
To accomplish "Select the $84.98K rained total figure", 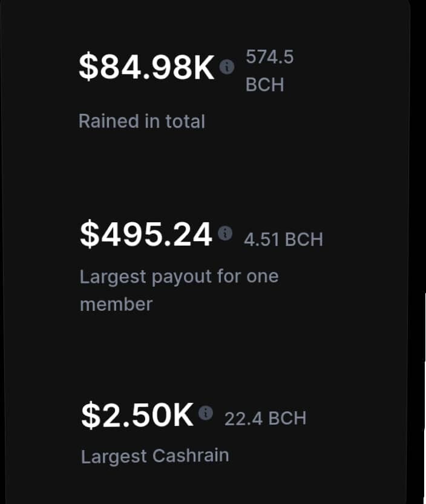I will pyautogui.click(x=146, y=67).
